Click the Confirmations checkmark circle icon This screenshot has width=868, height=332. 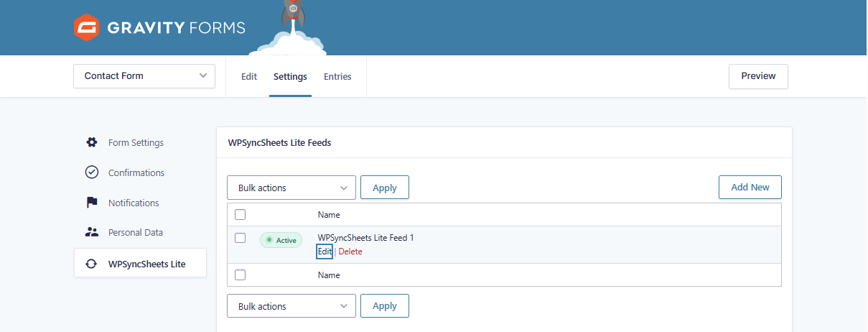[x=92, y=172]
